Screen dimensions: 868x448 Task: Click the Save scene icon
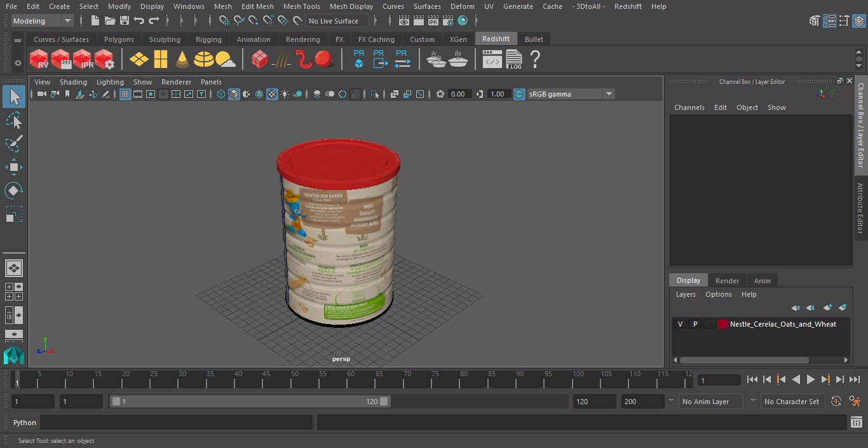125,21
